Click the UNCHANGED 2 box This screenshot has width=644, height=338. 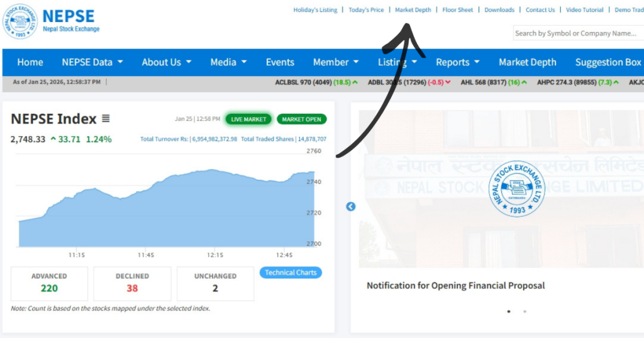point(215,283)
